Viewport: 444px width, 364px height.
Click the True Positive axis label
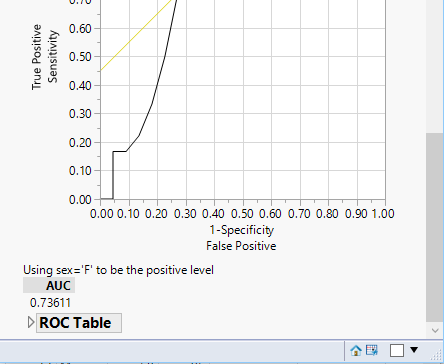(x=37, y=57)
